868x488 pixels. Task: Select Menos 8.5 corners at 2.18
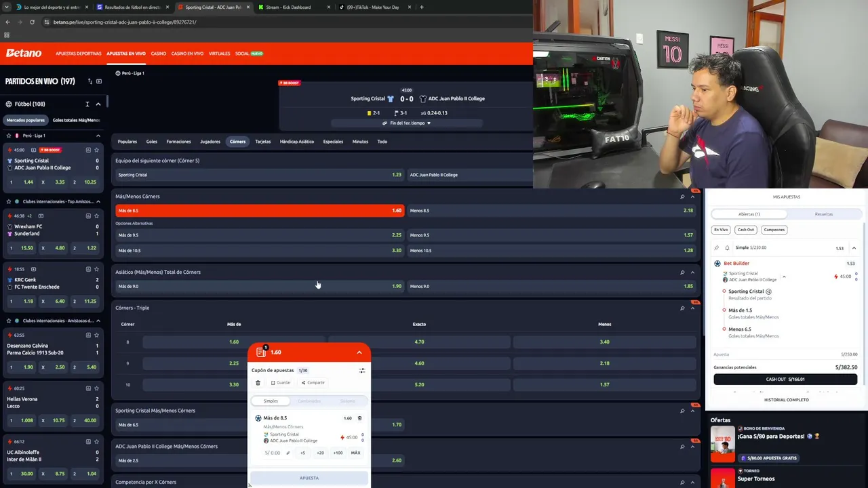551,211
